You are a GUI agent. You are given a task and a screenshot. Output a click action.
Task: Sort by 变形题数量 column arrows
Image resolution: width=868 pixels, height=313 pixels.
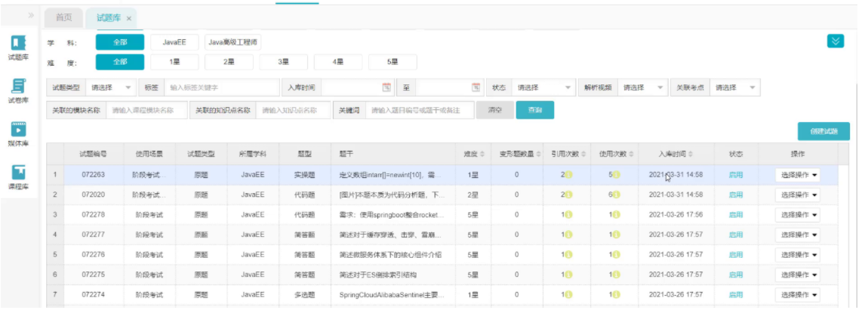point(537,155)
